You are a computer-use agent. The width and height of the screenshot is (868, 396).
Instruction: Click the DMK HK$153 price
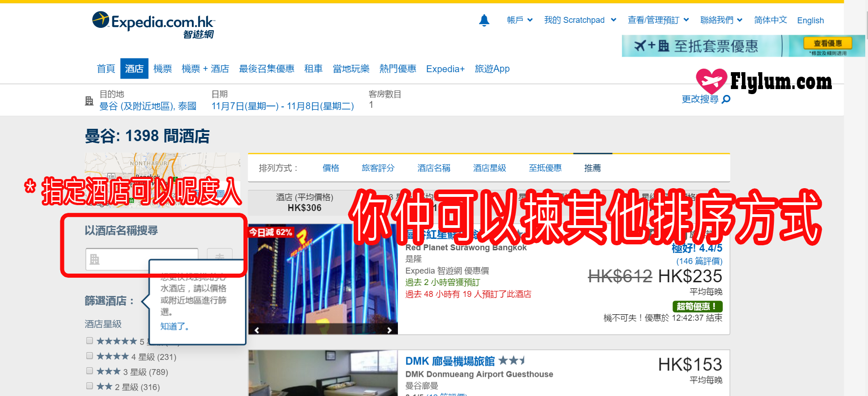690,364
